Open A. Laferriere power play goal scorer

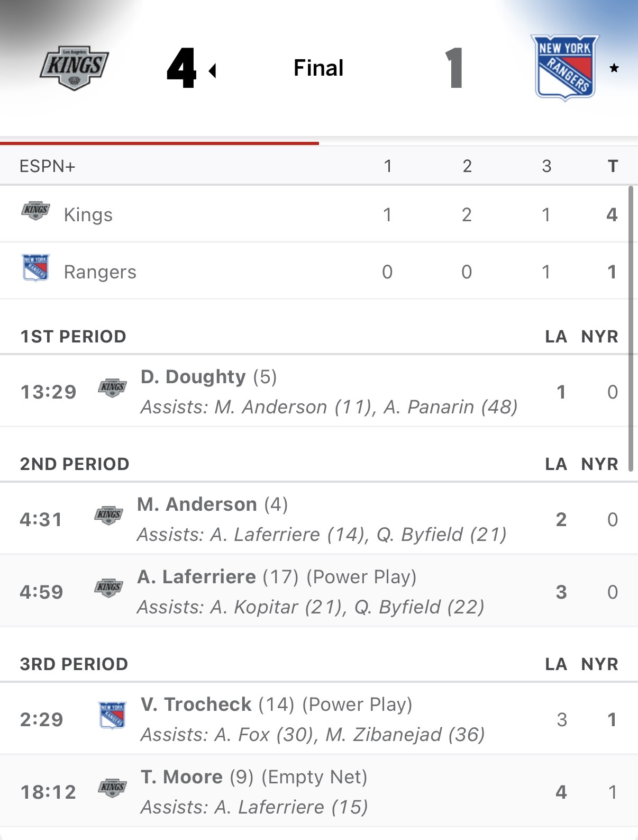coord(196,577)
